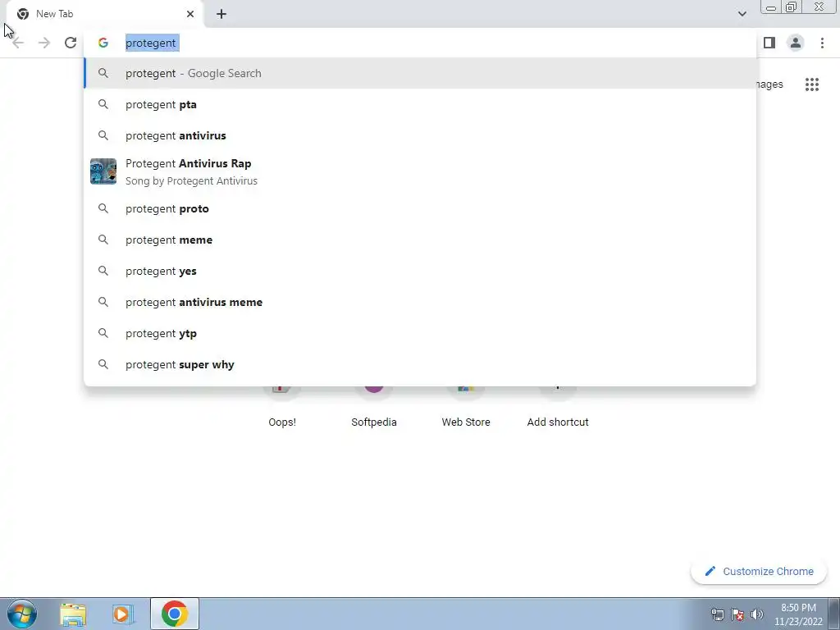Expand the tab search chevron
The image size is (840, 630).
point(742,14)
